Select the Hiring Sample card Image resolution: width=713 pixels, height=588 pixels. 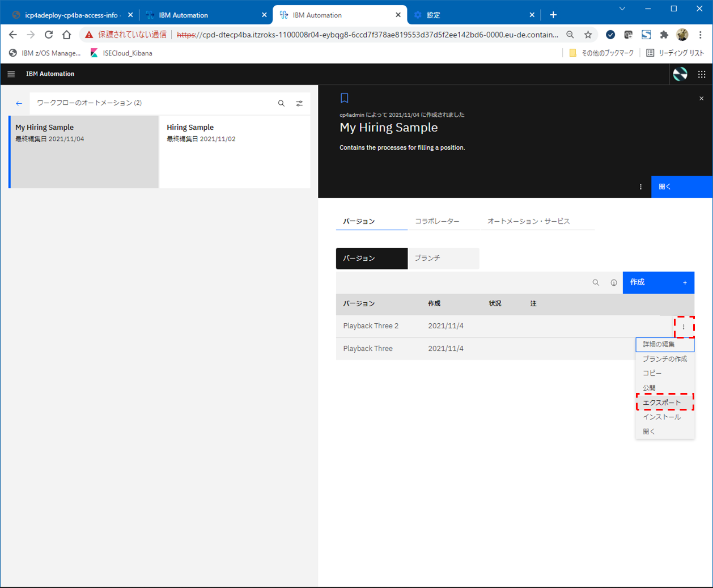(235, 151)
